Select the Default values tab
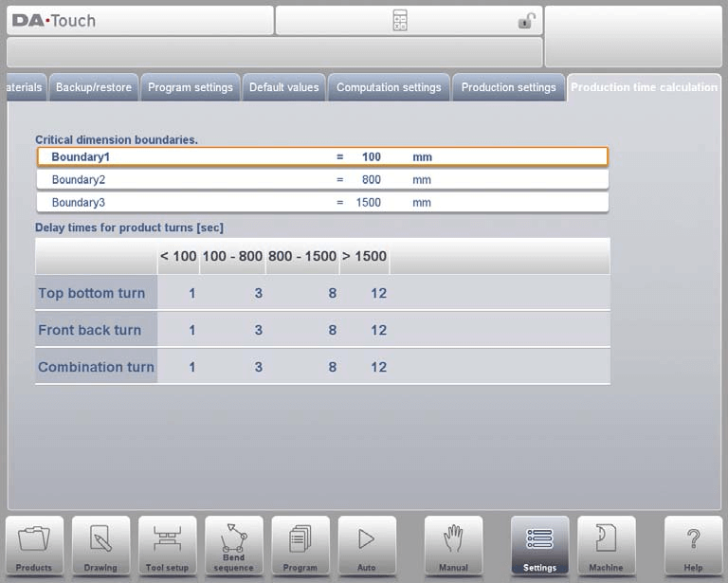 (x=283, y=87)
